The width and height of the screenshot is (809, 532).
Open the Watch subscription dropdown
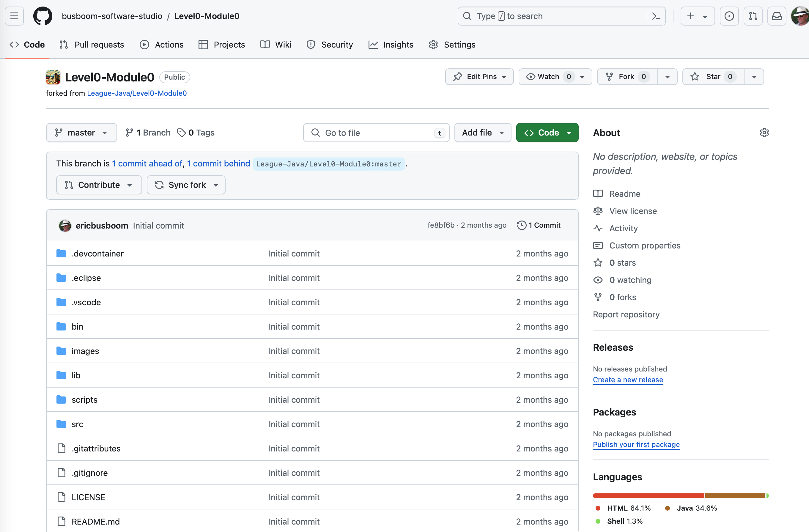pos(555,76)
